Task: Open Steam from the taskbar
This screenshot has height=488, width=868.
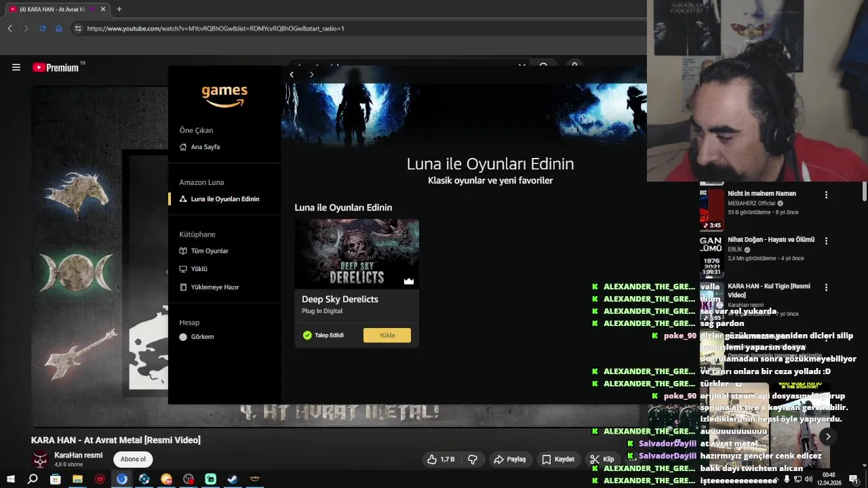Action: 233,479
